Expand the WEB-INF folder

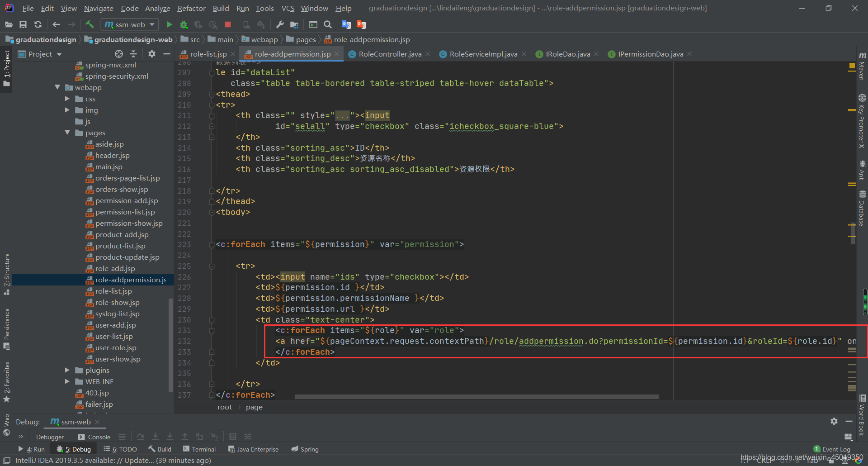coord(67,381)
